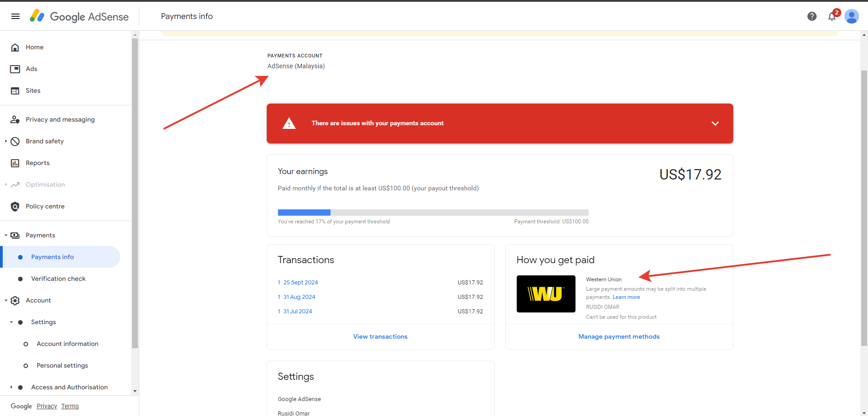Click the Payments sidebar label
Screen dimensions: 868x416
[x=40, y=236]
